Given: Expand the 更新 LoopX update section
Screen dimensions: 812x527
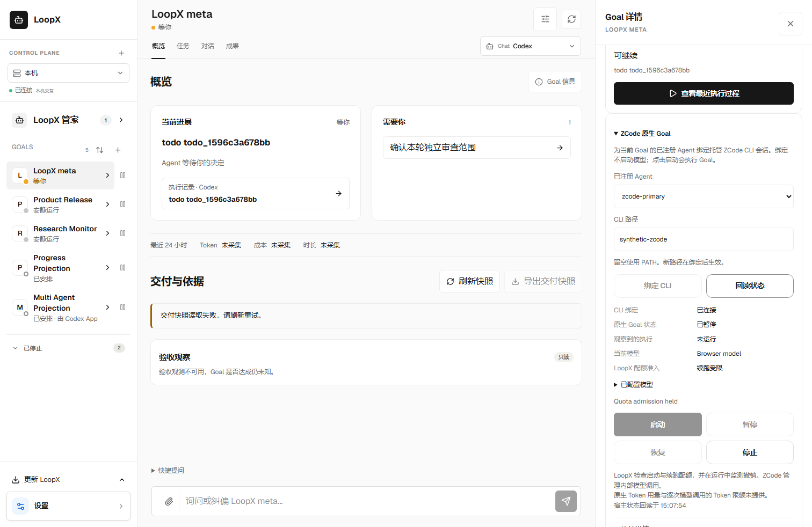Looking at the screenshot, I should (68, 480).
